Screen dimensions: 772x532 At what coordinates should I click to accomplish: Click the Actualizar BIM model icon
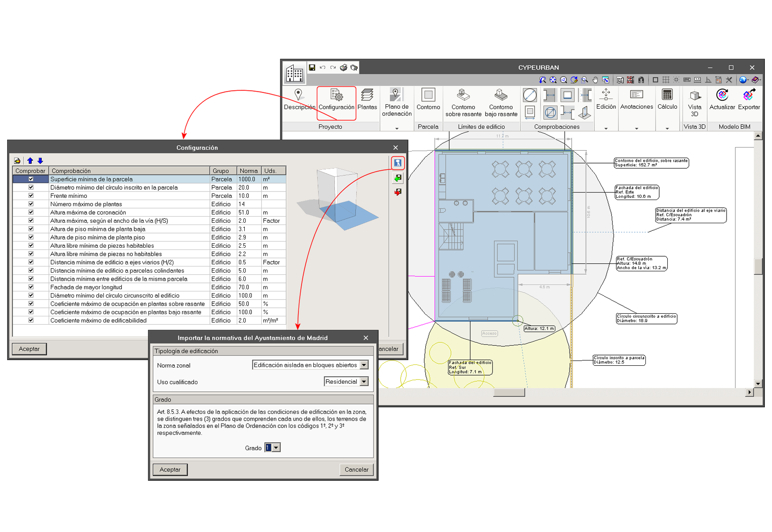(x=722, y=100)
